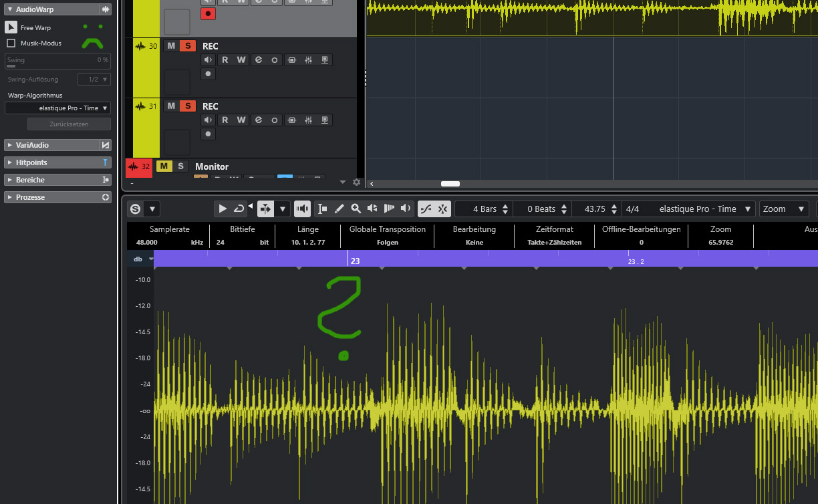Open channel settings 'e' on track 30
Screen dimensions: 818x504
258,60
